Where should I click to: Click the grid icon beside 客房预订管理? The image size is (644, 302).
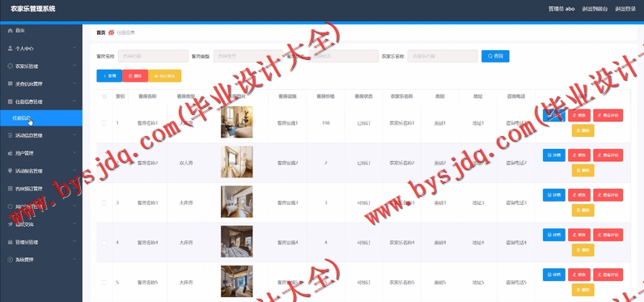(11, 189)
